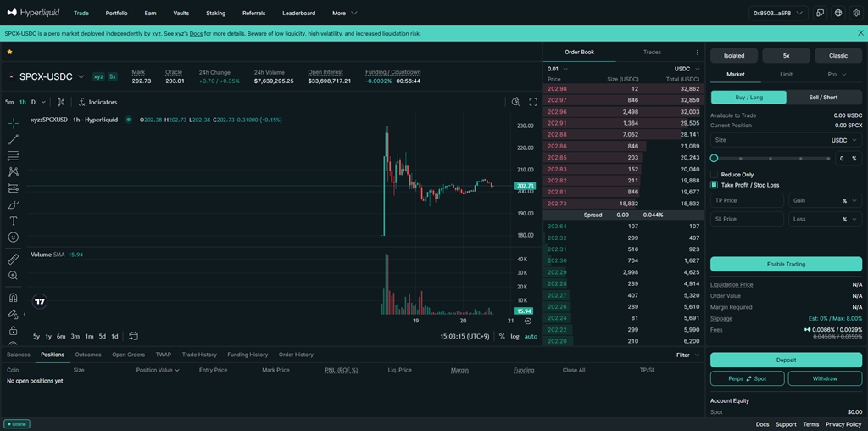The height and width of the screenshot is (431, 868).
Task: Open the language globe menu
Action: (838, 13)
